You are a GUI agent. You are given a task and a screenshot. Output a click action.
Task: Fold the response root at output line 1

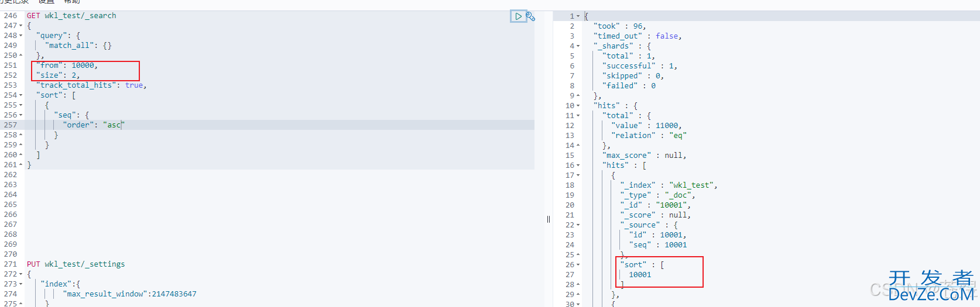pyautogui.click(x=578, y=16)
